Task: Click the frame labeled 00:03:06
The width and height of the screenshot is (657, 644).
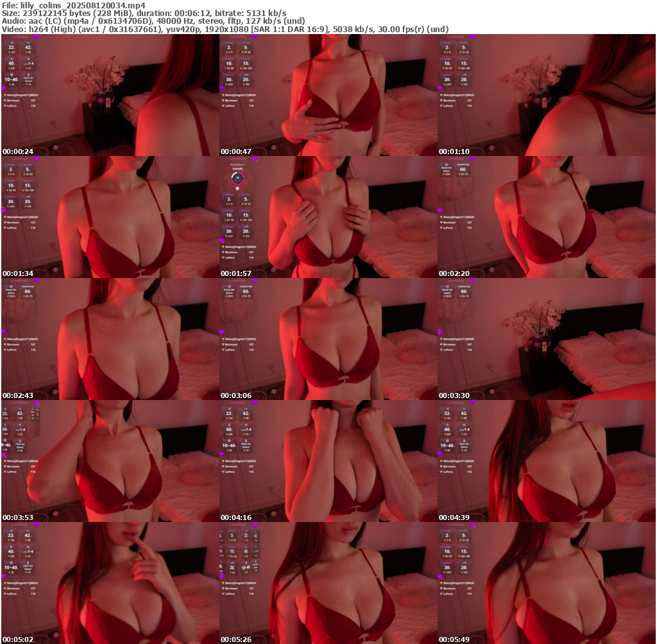Action: [x=328, y=339]
